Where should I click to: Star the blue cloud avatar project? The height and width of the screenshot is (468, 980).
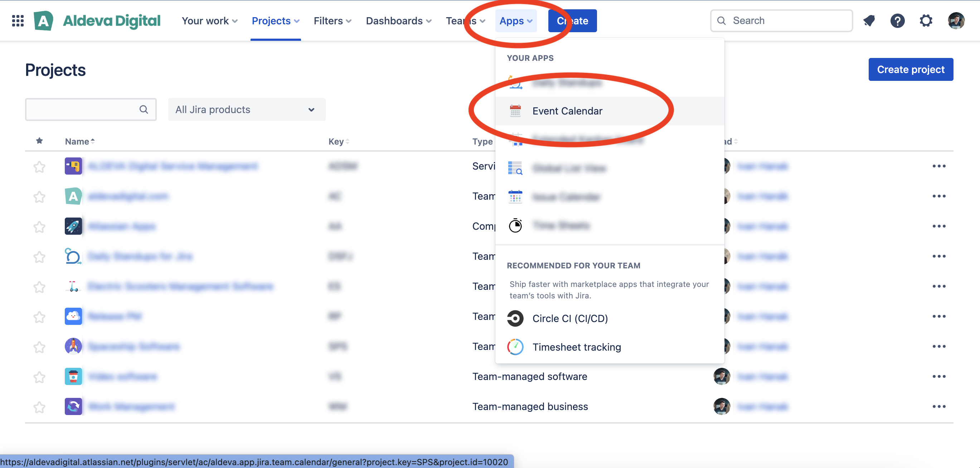pyautogui.click(x=39, y=317)
